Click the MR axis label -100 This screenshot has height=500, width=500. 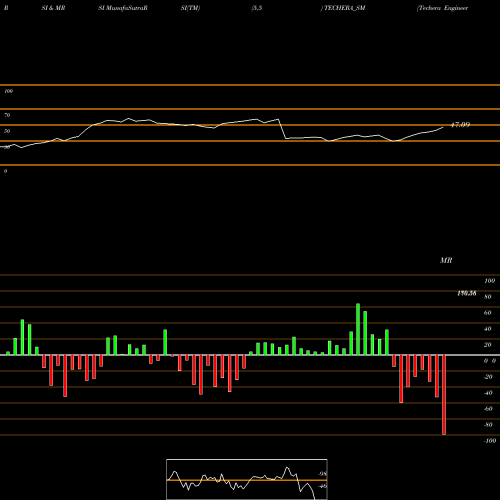click(x=490, y=441)
